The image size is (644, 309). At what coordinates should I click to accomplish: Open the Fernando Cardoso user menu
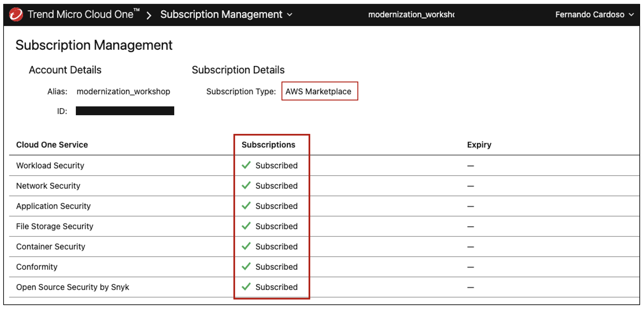click(595, 14)
